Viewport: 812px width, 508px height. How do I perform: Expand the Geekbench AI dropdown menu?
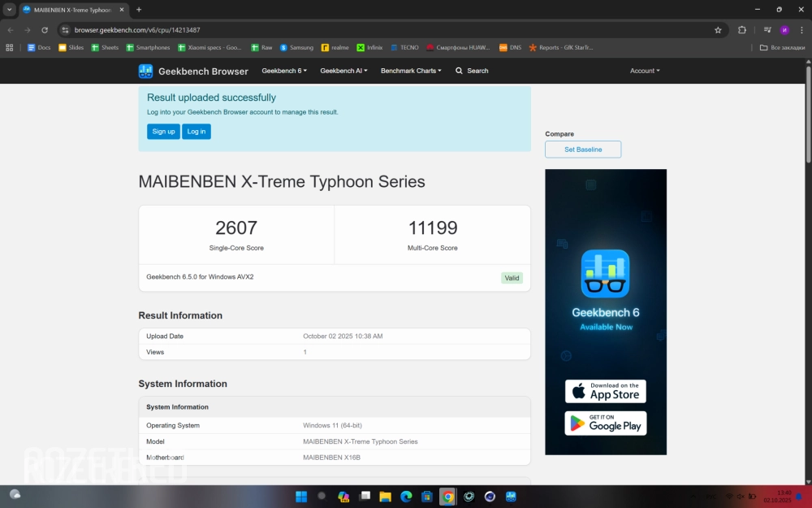[x=343, y=71]
